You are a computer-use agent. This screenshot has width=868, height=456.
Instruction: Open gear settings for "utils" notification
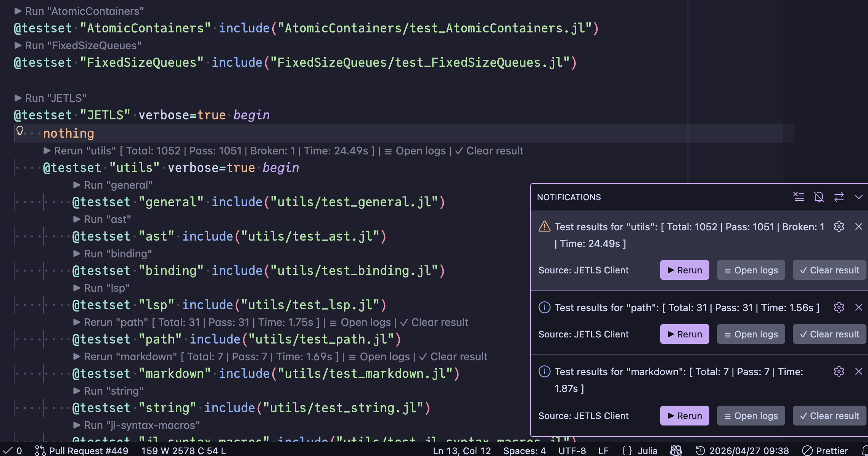click(839, 227)
